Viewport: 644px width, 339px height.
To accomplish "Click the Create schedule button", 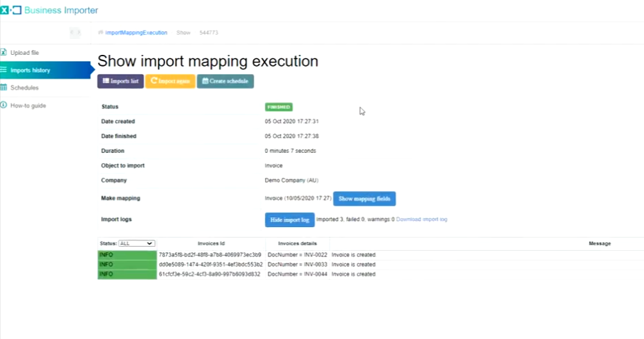I will click(x=225, y=81).
